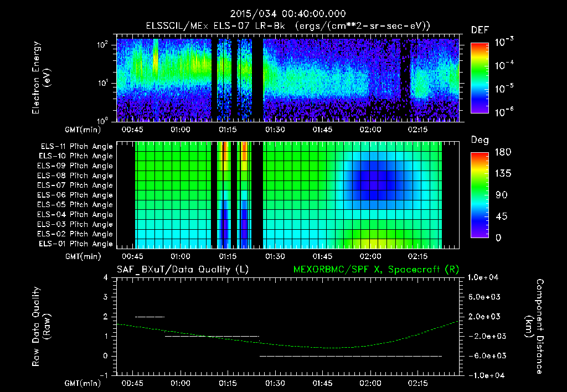This screenshot has width=567, height=392.
Task: Click the "2.0e+03" right axis tick
Action: [x=484, y=317]
